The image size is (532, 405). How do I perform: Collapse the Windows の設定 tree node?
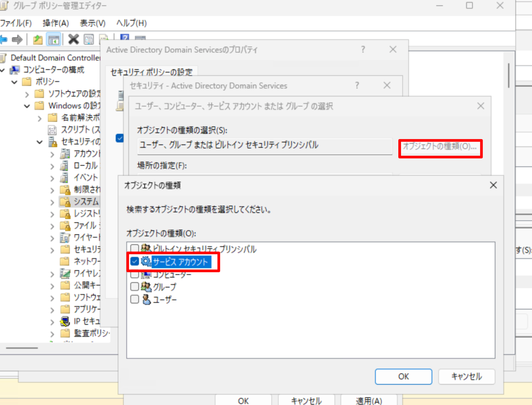(27, 106)
